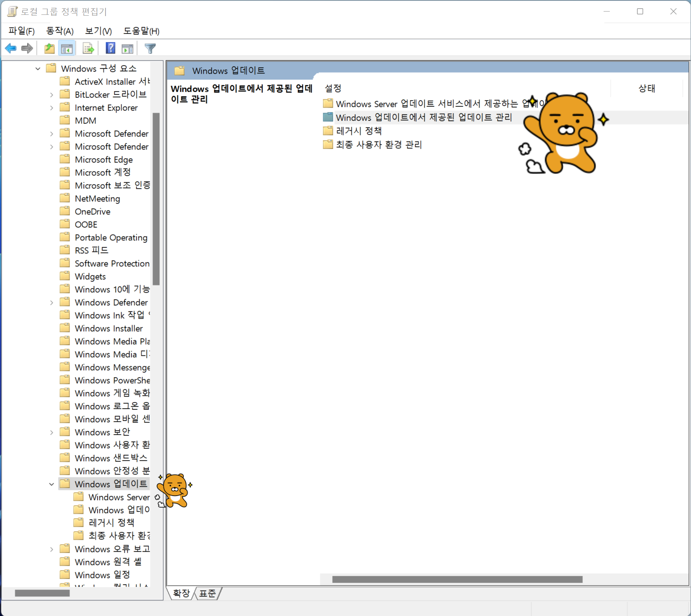
Task: Click the tree pane vertical scrollbar thumb
Action: tap(156, 199)
